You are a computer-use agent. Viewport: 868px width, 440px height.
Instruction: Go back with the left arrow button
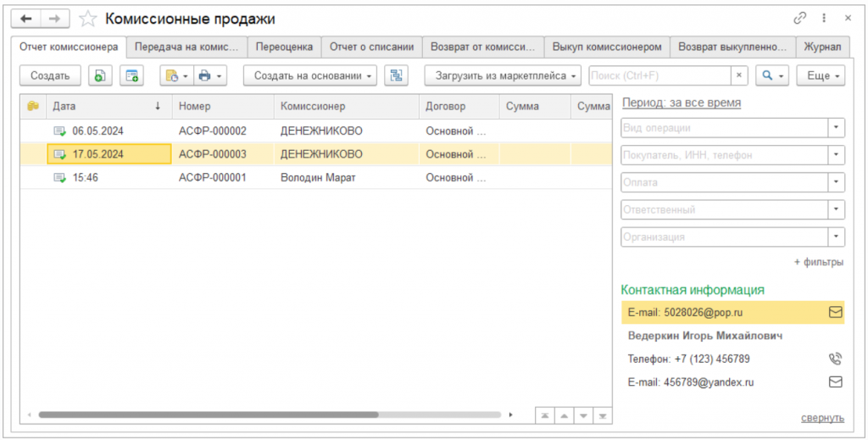point(26,19)
